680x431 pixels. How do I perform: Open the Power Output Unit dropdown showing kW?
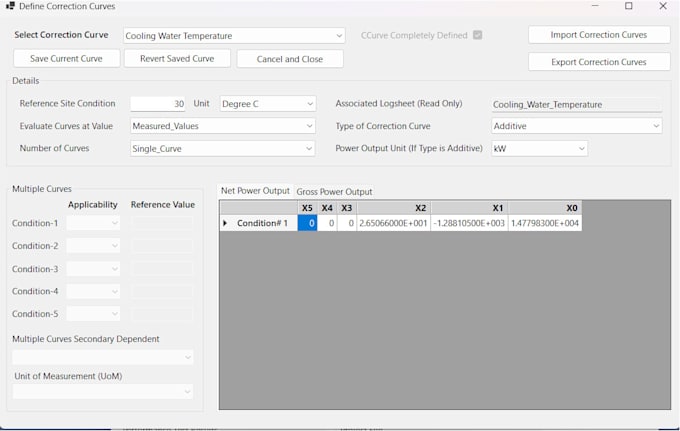pyautogui.click(x=539, y=149)
